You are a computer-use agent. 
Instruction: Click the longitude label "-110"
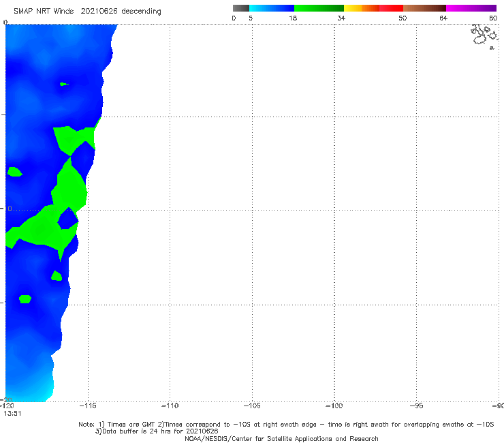[x=170, y=406]
